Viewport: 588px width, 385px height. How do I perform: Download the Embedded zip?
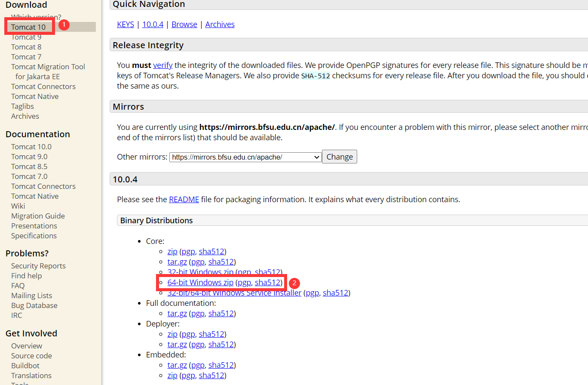click(172, 376)
